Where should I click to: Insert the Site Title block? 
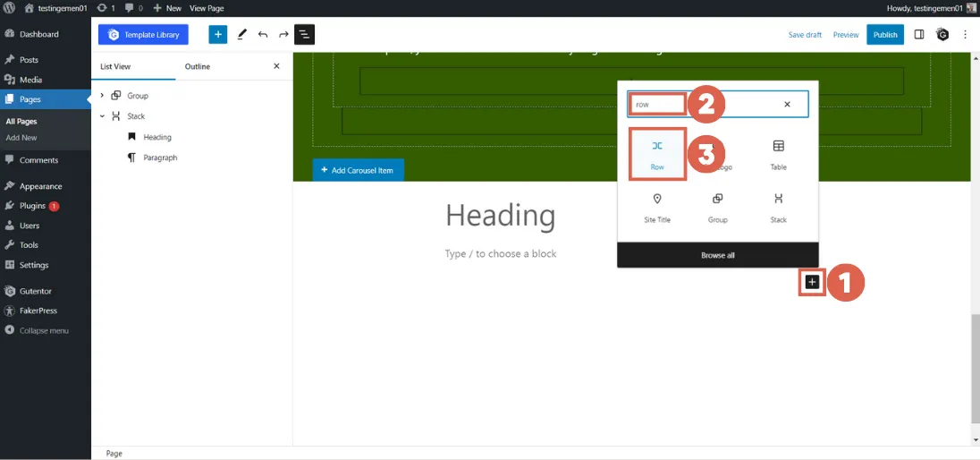657,207
